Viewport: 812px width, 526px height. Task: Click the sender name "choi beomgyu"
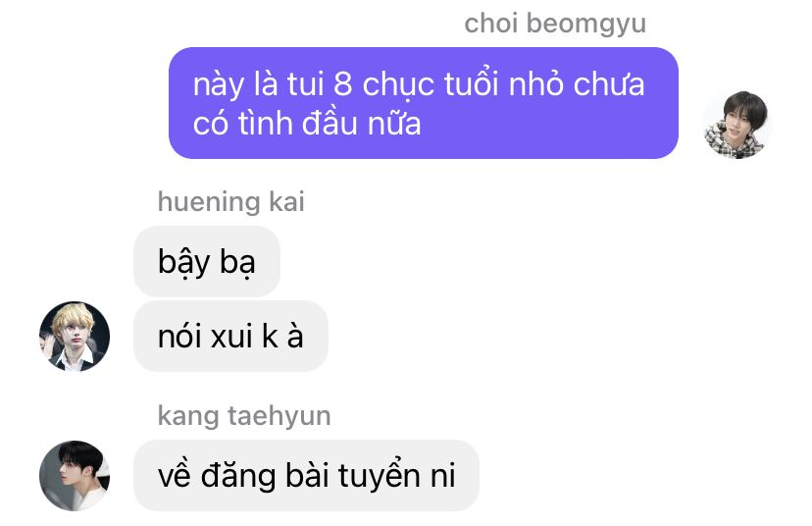(x=555, y=25)
